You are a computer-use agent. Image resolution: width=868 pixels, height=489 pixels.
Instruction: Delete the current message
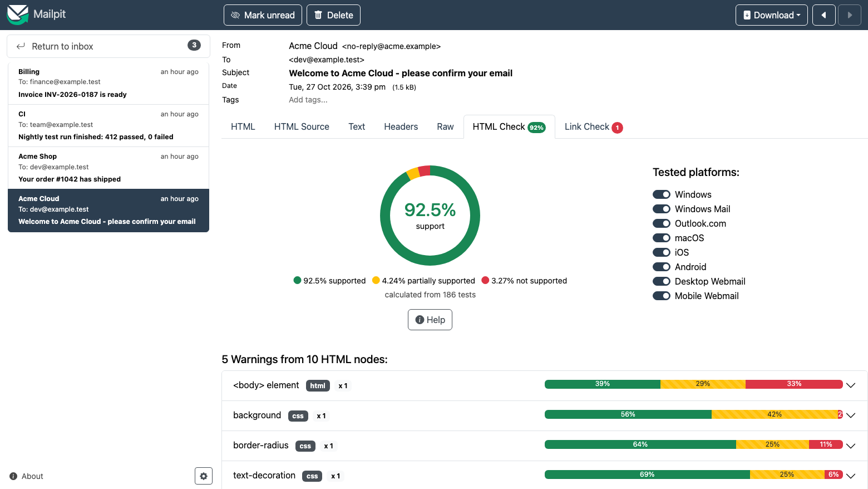tap(333, 15)
